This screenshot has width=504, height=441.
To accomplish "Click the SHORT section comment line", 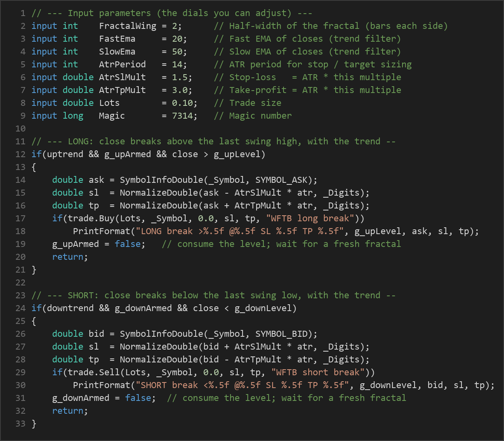I will [214, 295].
